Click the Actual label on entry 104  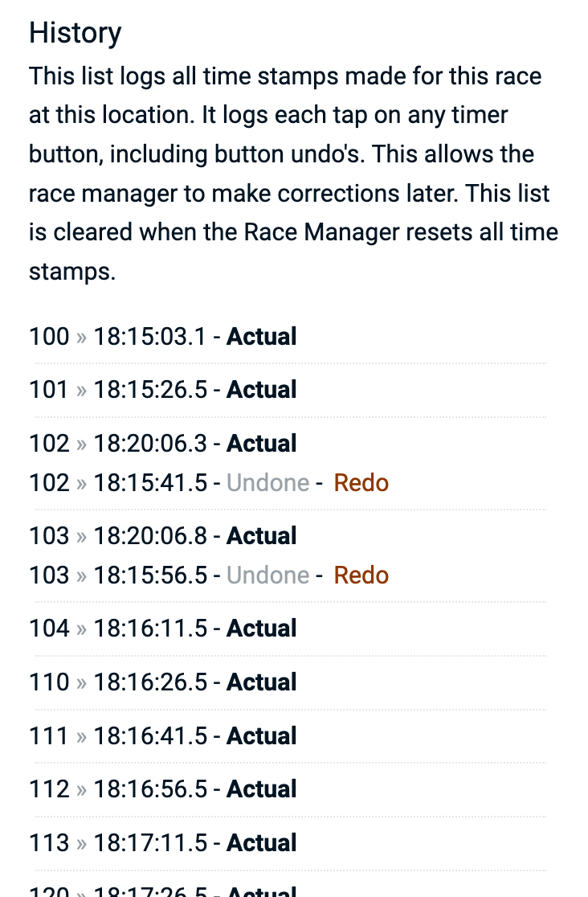click(x=262, y=629)
